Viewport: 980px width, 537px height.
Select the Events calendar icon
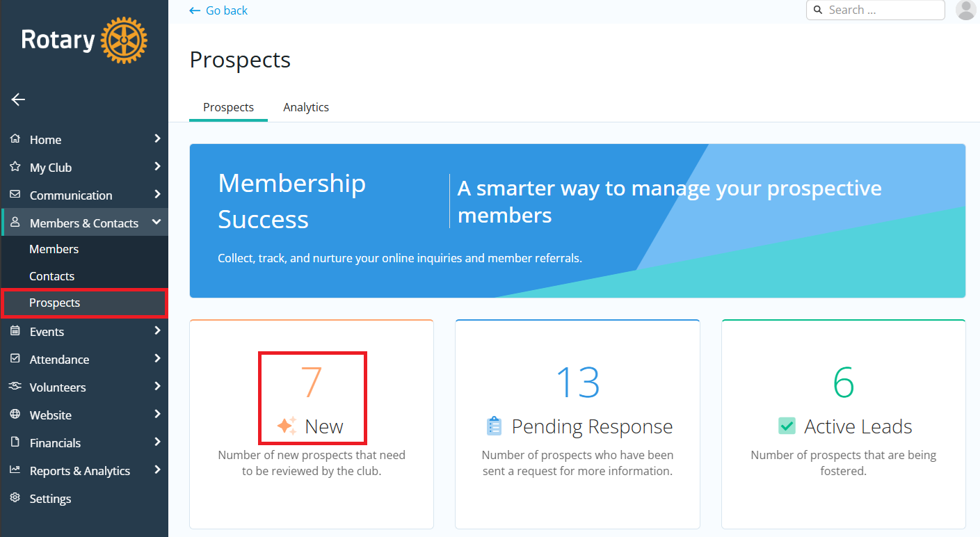(x=15, y=331)
